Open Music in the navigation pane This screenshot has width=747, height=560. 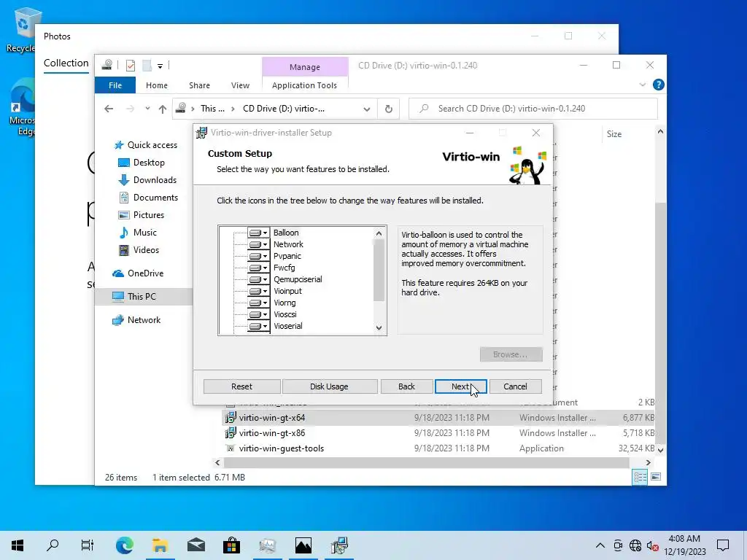click(x=137, y=233)
